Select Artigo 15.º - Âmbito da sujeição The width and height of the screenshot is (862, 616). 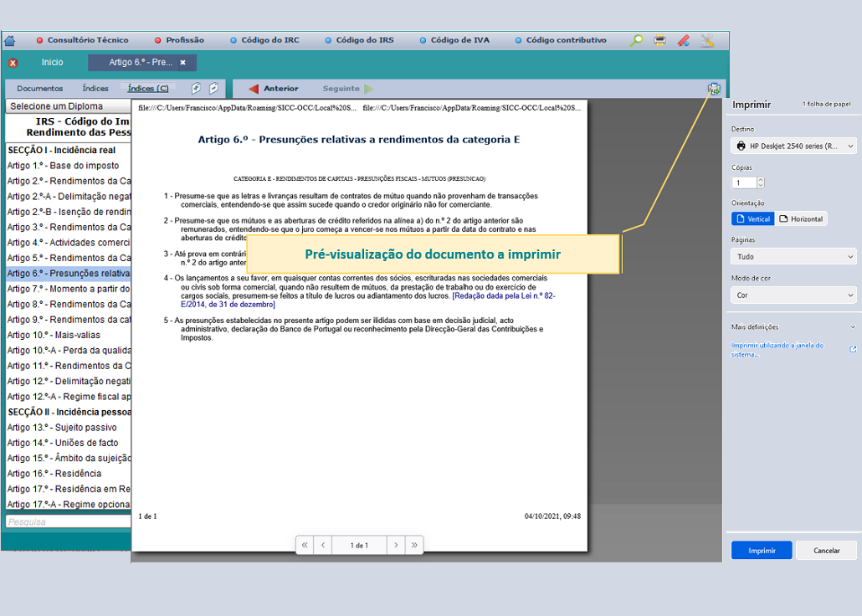click(x=69, y=458)
